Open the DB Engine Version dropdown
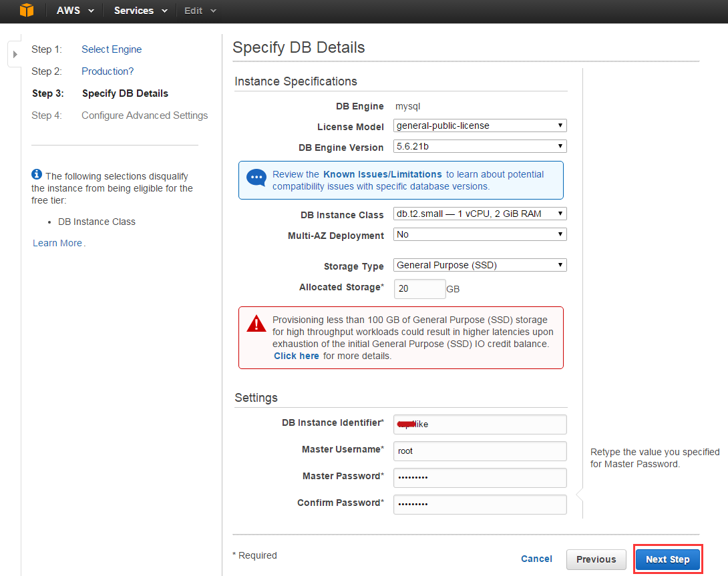The height and width of the screenshot is (576, 728). 480,146
